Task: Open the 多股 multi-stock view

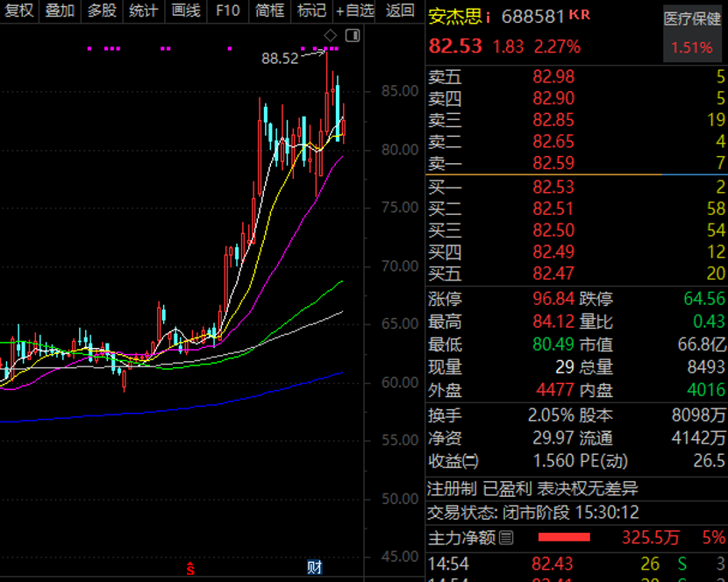Action: (x=102, y=11)
